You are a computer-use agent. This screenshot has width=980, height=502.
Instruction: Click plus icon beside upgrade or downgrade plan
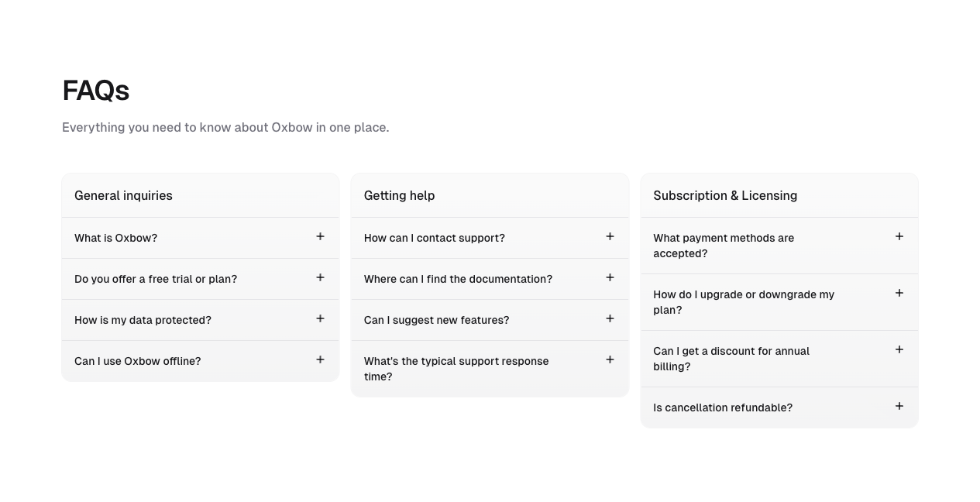(x=899, y=294)
